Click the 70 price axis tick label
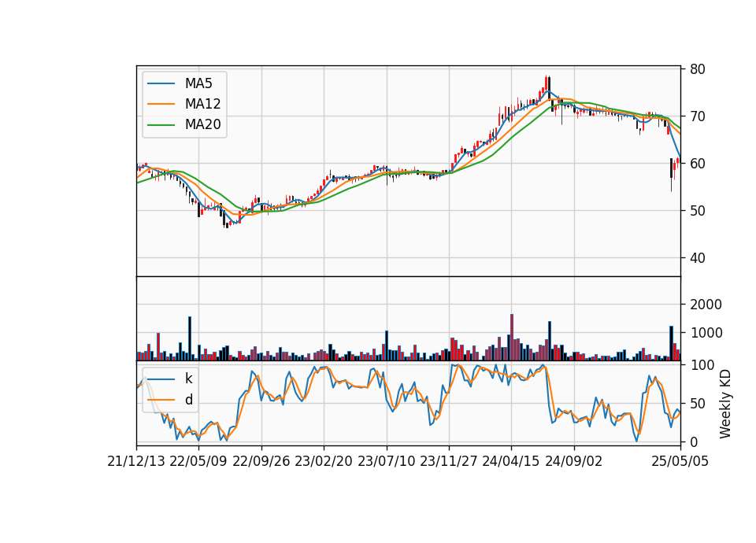 [x=697, y=116]
